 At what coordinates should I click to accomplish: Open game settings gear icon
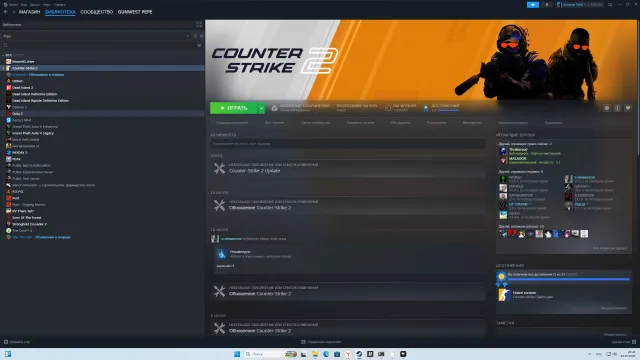tap(607, 108)
